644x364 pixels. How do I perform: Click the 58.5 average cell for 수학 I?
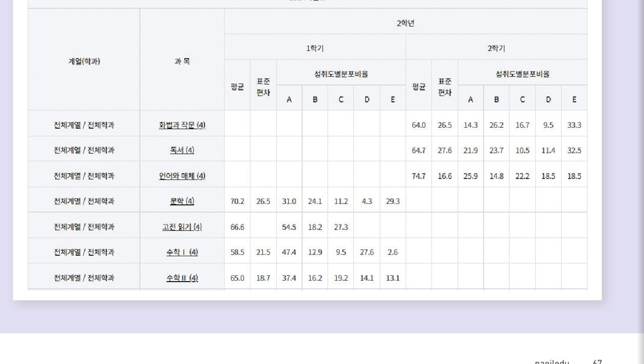point(237,252)
